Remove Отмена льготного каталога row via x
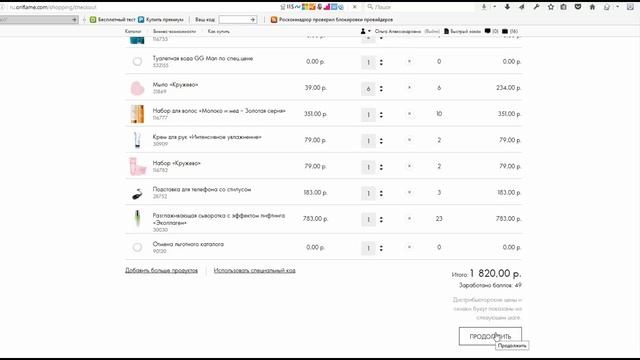The image size is (640, 360). pos(409,247)
